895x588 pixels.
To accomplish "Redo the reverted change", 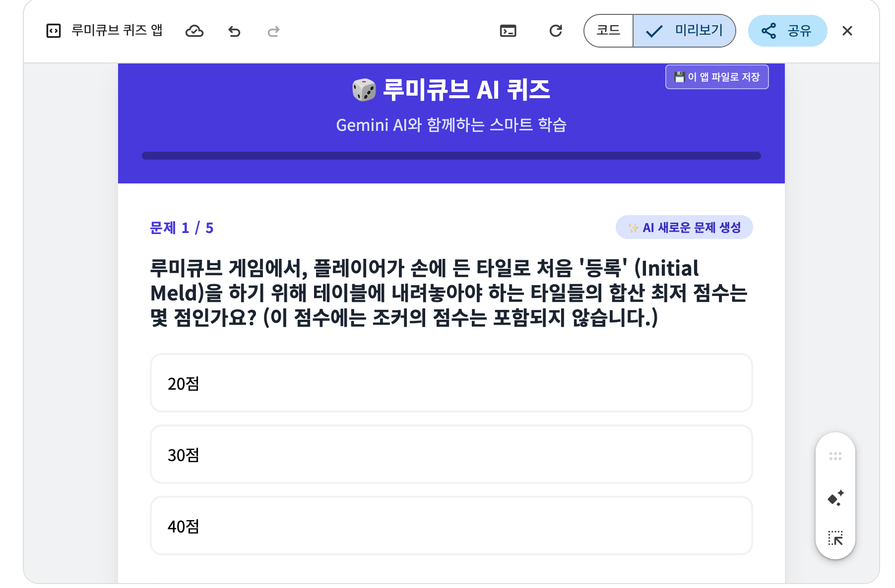I will tap(273, 32).
